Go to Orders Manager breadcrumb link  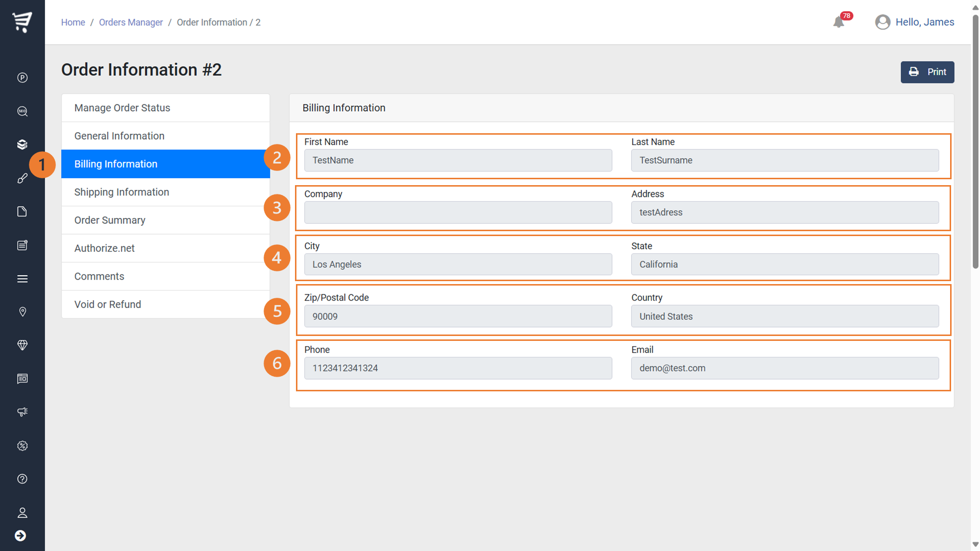click(x=131, y=23)
